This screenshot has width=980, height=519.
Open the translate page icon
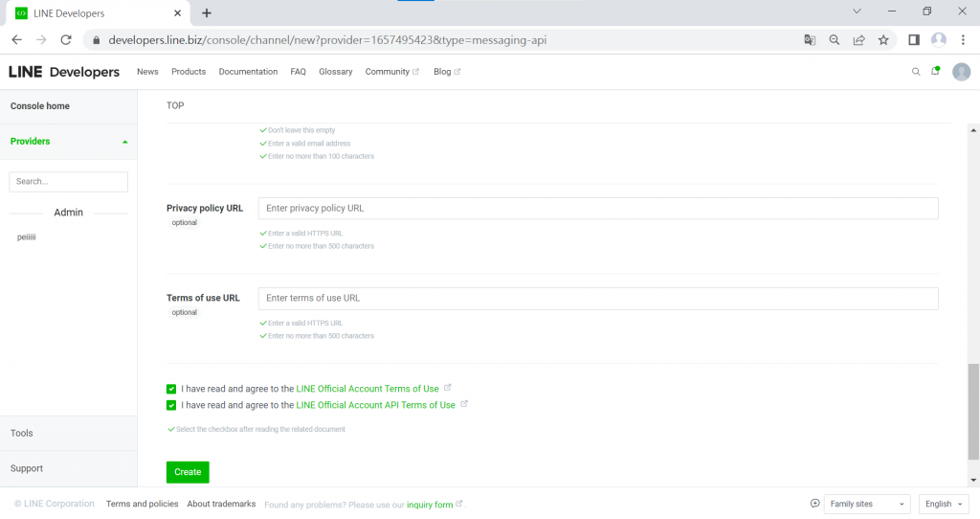(810, 40)
